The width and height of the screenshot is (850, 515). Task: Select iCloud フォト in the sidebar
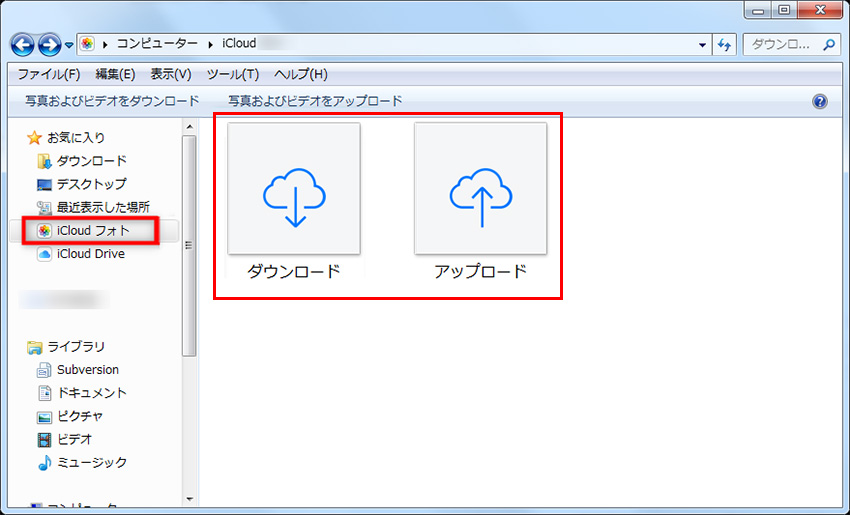coord(93,231)
